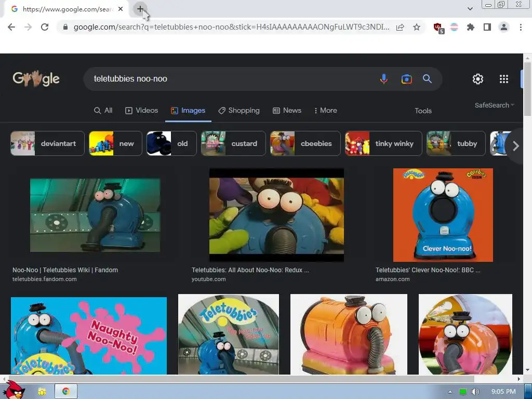Switch to the Shopping tab
This screenshot has width=532, height=399.
point(239,111)
